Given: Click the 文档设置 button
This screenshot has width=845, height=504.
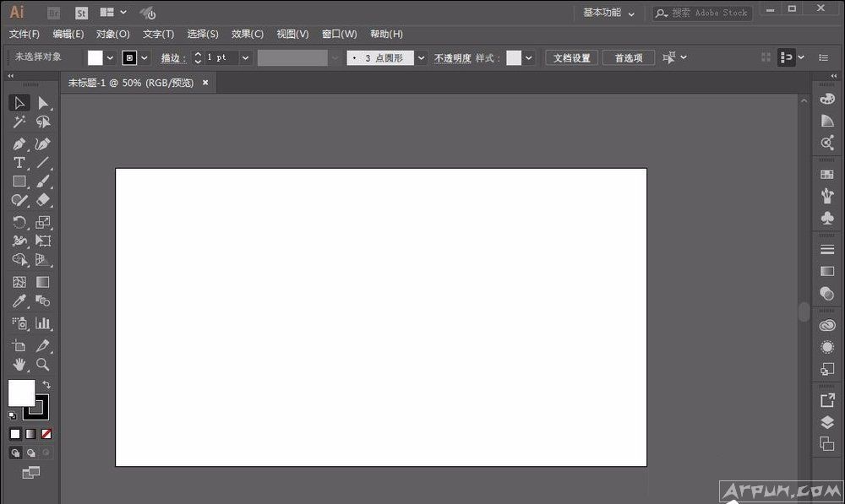Looking at the screenshot, I should coord(572,58).
